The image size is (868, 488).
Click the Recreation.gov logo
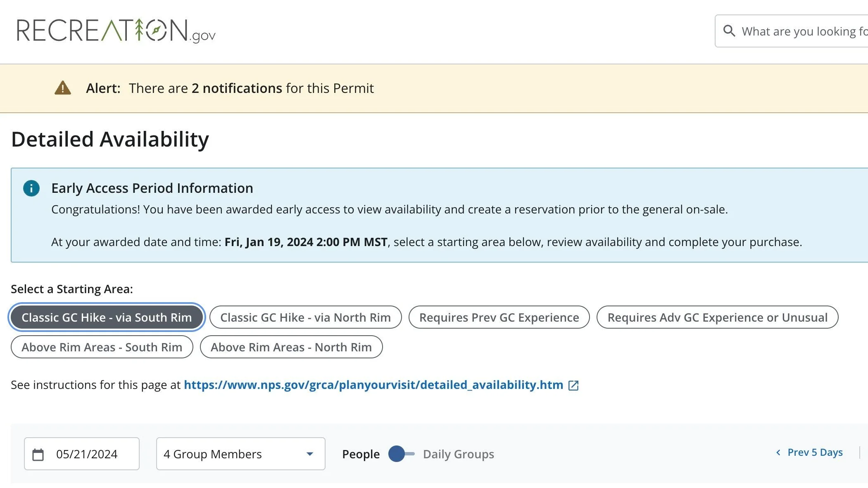(116, 31)
